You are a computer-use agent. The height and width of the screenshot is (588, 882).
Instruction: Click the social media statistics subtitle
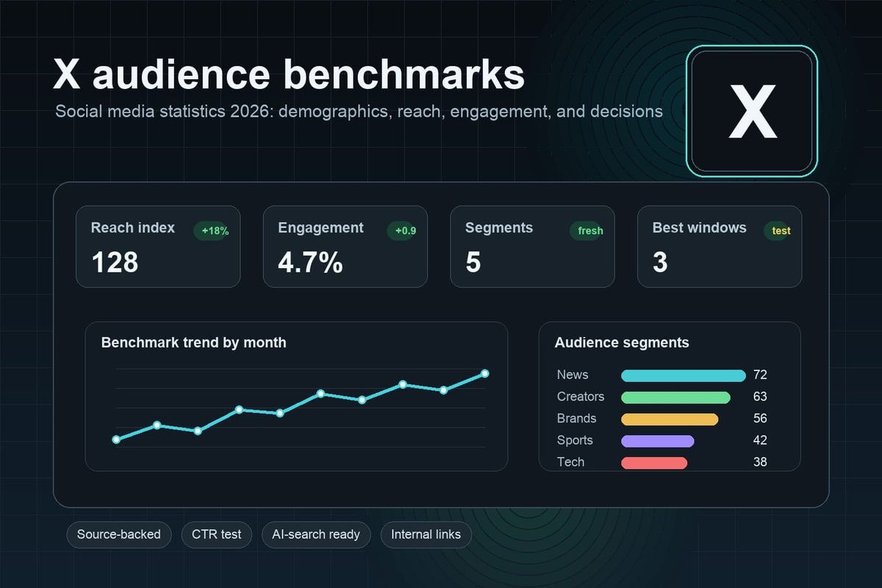(x=359, y=112)
